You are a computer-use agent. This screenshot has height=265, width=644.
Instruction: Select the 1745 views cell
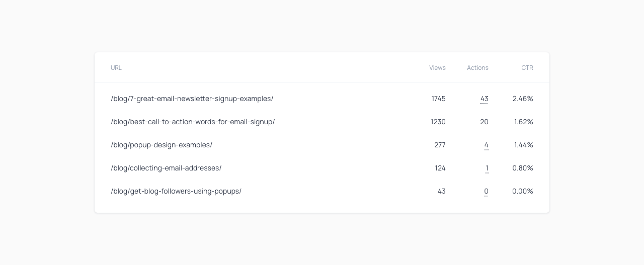click(x=438, y=99)
